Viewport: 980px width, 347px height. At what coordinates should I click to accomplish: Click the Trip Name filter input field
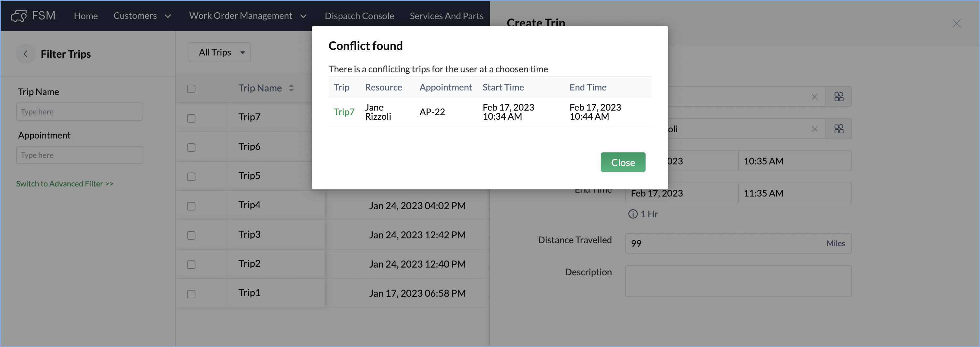click(79, 112)
